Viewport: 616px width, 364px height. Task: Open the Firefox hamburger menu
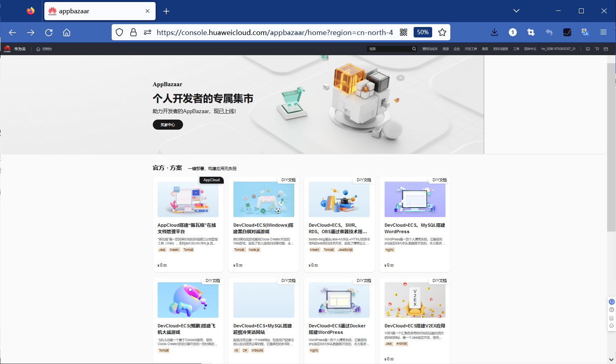tap(604, 32)
